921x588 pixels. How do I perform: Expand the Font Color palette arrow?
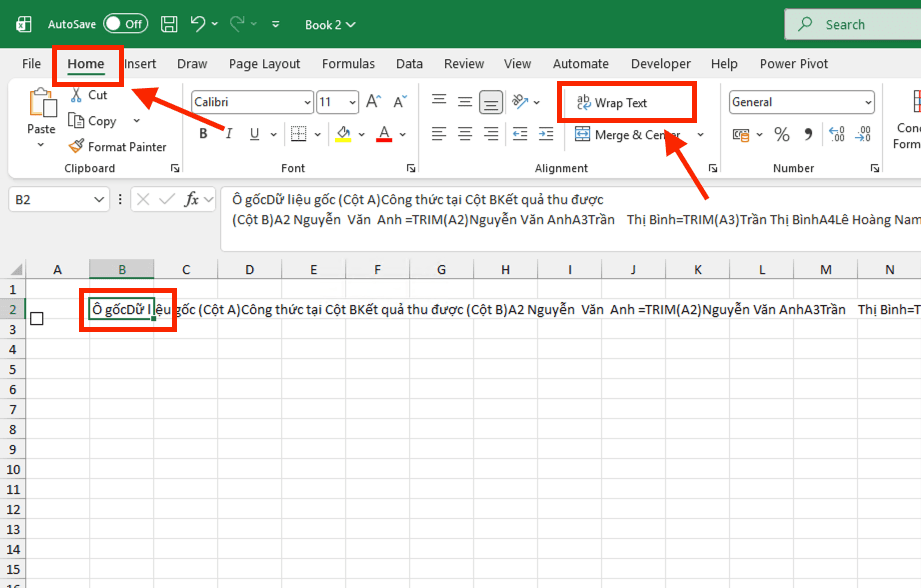click(403, 135)
